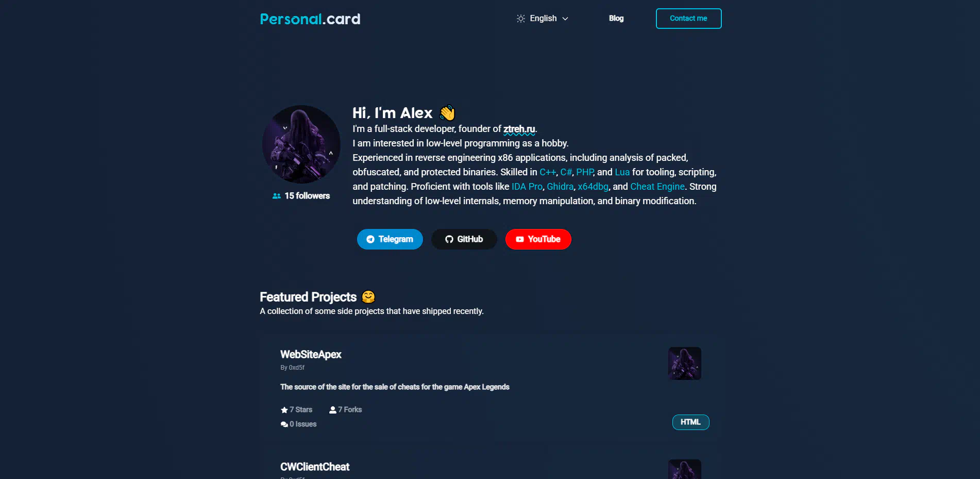Click the Telegram paper-plane icon
The image size is (980, 479).
coord(370,239)
